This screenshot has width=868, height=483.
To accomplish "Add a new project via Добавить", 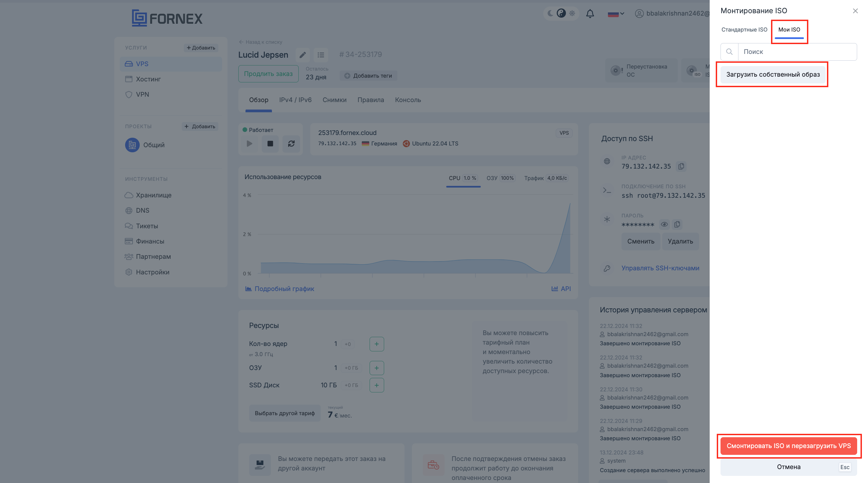I will tap(200, 127).
